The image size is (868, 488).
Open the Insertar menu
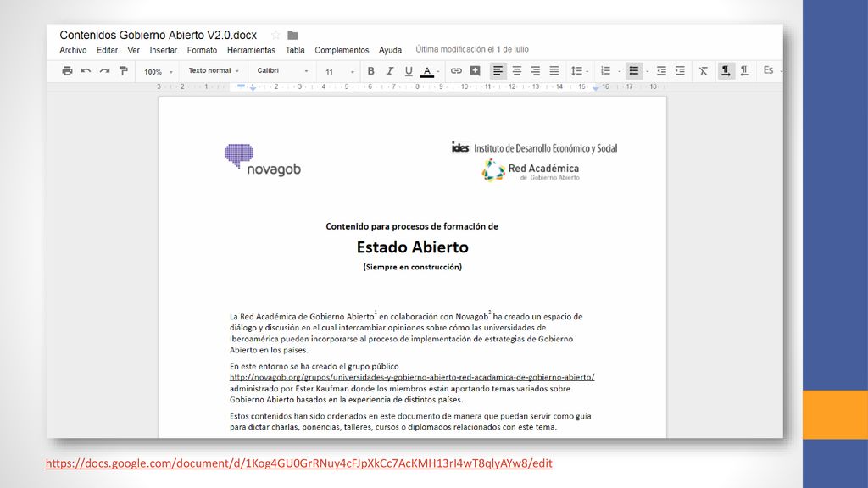point(164,50)
